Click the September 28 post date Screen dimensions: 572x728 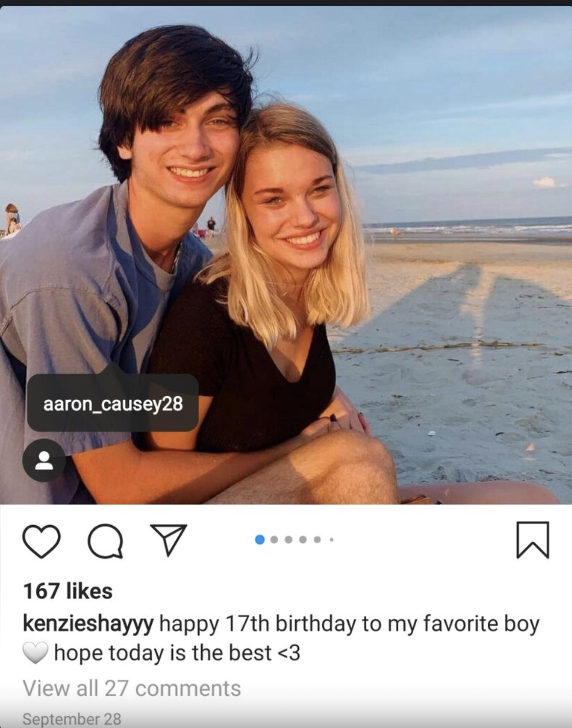(x=71, y=719)
